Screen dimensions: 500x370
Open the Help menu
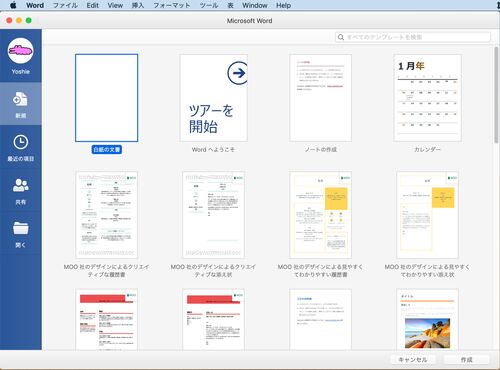[x=283, y=5]
